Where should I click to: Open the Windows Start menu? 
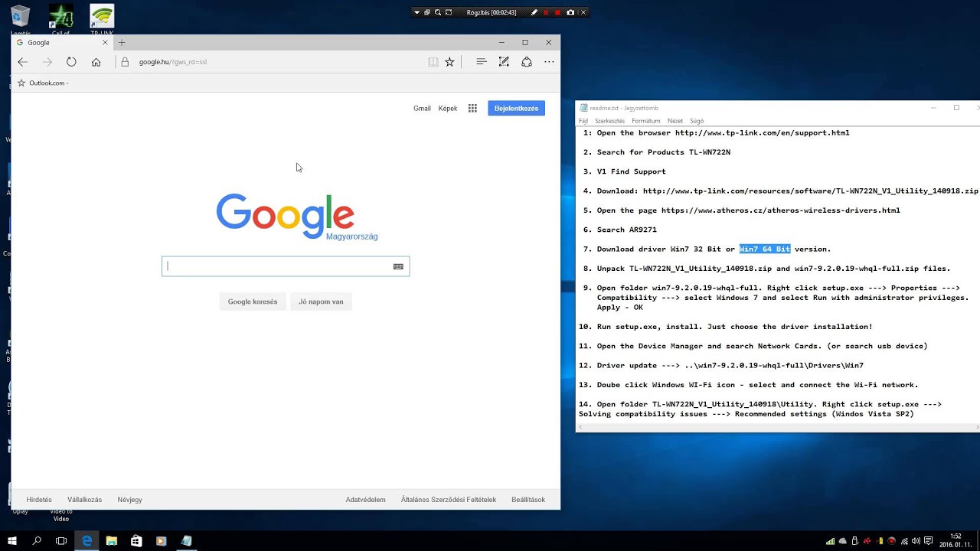point(12,540)
